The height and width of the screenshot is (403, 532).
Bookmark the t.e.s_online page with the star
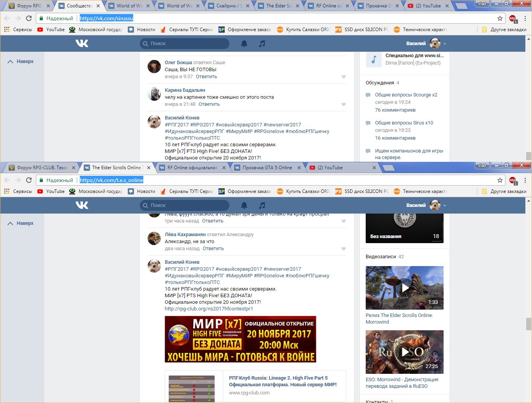click(500, 180)
